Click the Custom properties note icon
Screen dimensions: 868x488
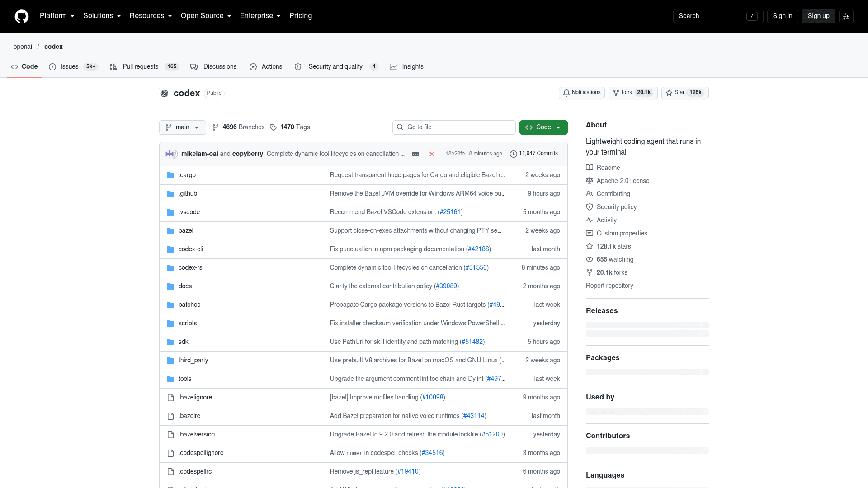point(590,233)
